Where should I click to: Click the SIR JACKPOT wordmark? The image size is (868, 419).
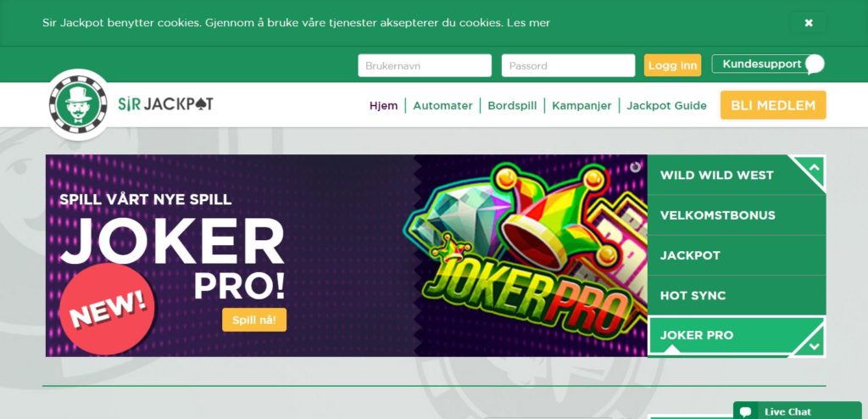pyautogui.click(x=165, y=104)
